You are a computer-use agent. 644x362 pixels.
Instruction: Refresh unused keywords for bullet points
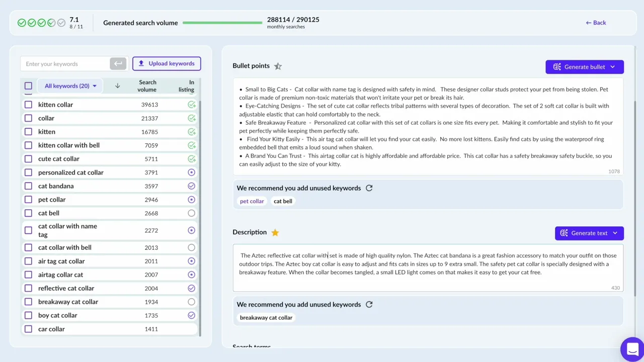pyautogui.click(x=369, y=188)
